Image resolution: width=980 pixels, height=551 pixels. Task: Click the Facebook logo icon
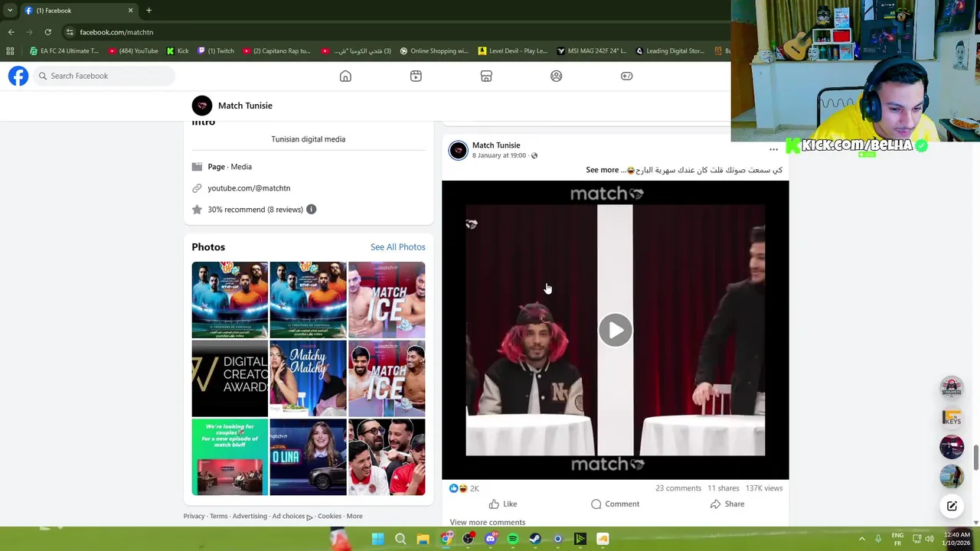(x=18, y=76)
